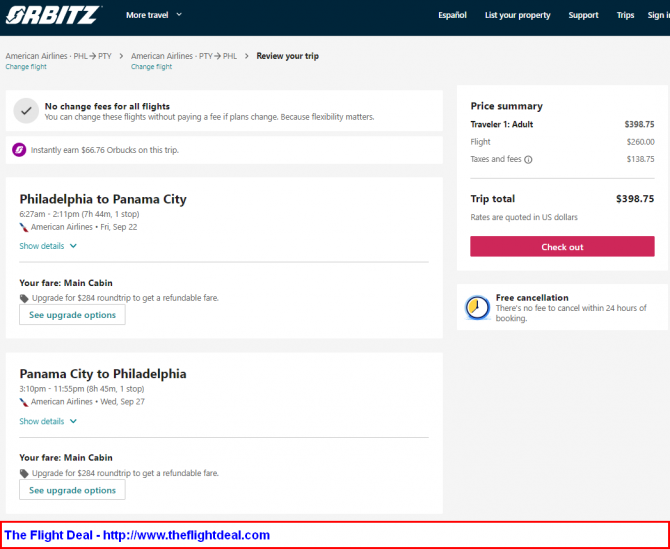Go to Trips

(625, 15)
